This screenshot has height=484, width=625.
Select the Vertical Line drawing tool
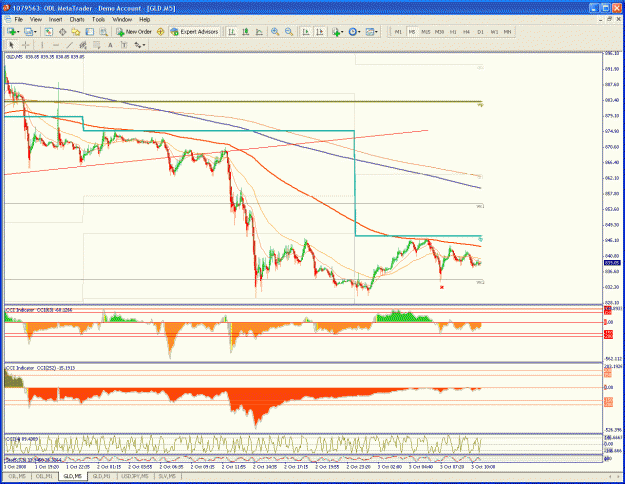click(x=42, y=45)
